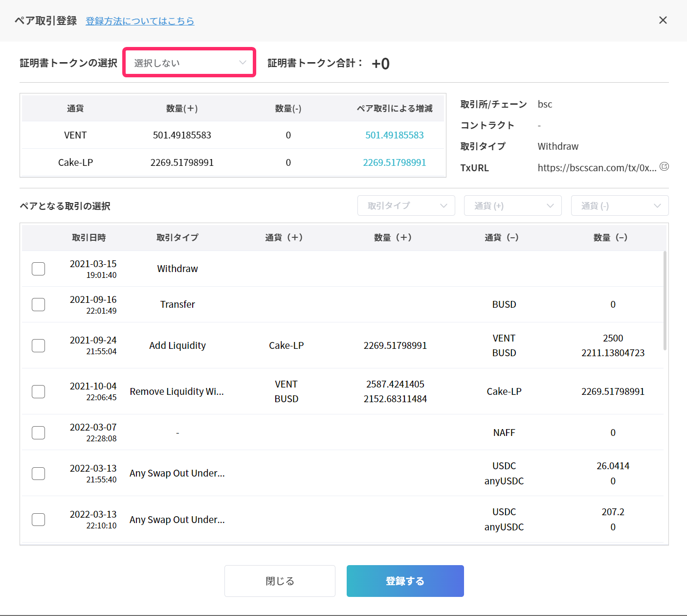
Task: Check the 2022-03-13 22:10:10 Any Swap row checkbox
Action: (38, 520)
